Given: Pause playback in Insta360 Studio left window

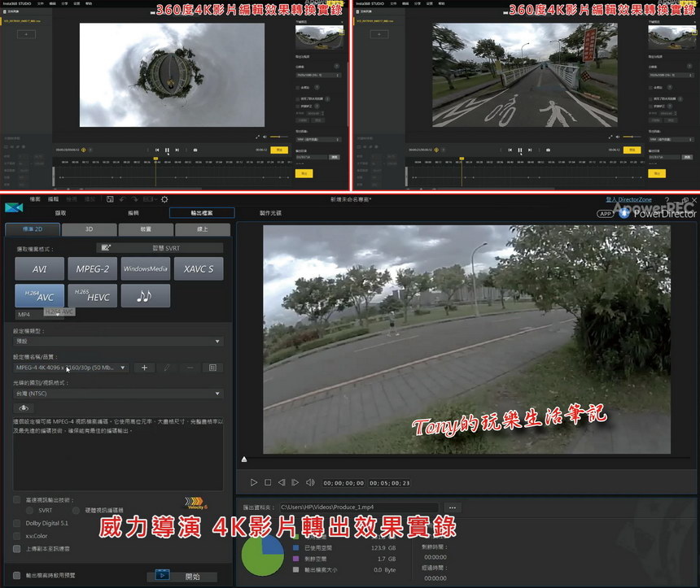Looking at the screenshot, I should tap(167, 150).
